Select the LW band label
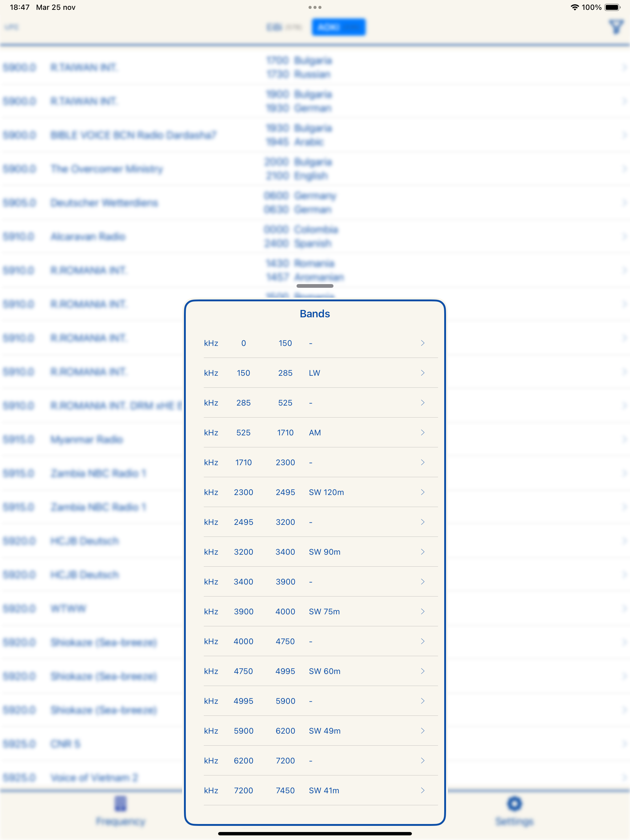 pos(314,373)
